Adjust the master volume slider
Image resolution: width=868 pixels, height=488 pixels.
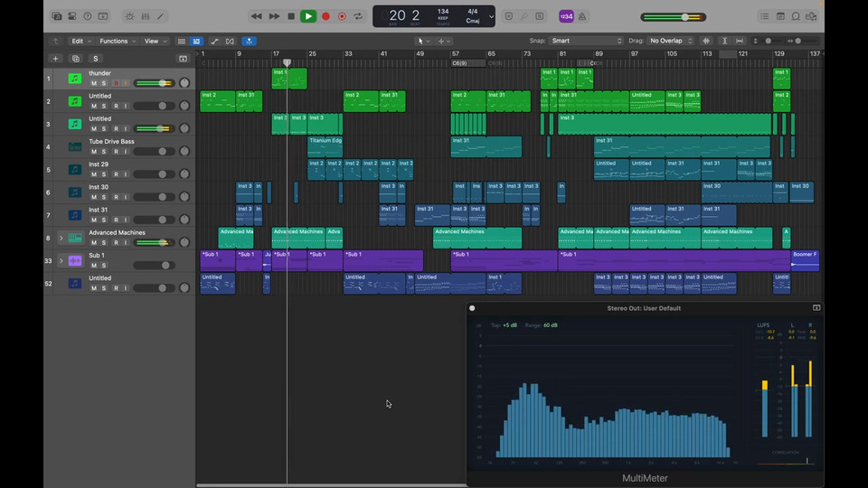click(x=685, y=16)
